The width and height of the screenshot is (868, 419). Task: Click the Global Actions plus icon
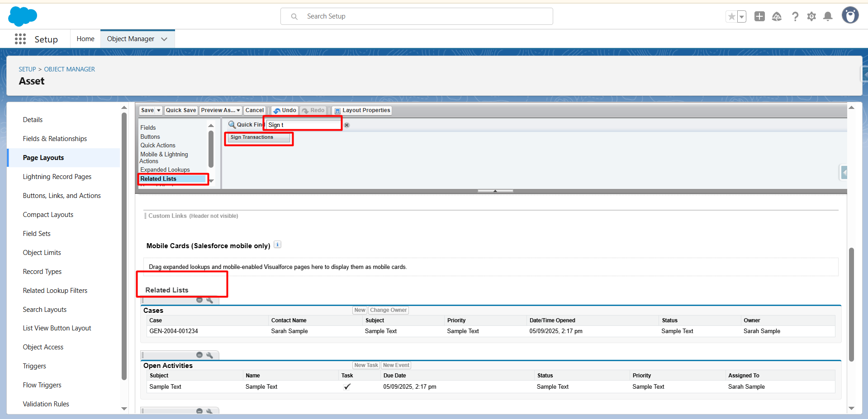(759, 17)
